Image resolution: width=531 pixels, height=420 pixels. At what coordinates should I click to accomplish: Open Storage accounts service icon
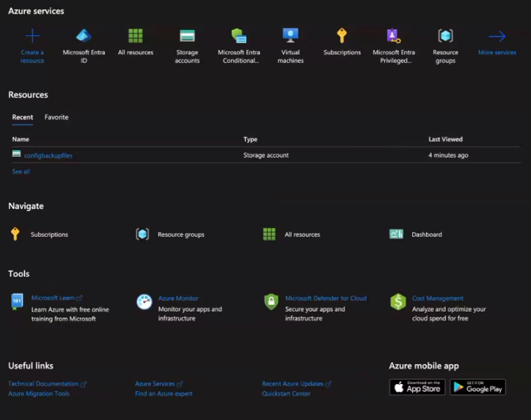pos(187,36)
